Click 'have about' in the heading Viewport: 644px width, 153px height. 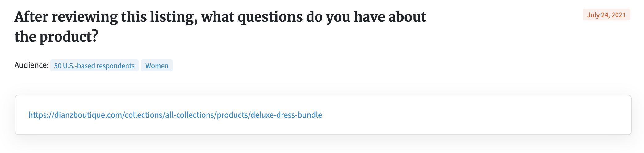[390, 17]
